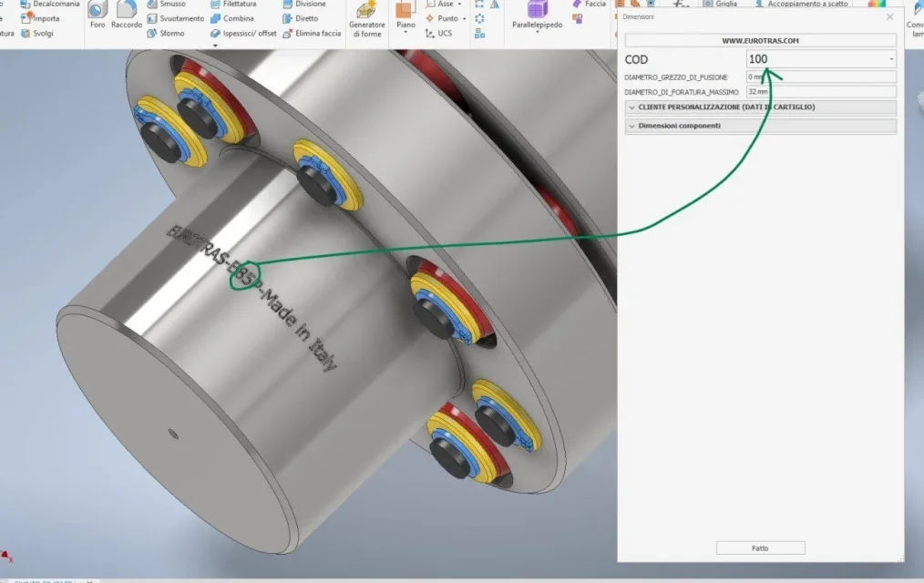Open Generatore di forme
The height and width of the screenshot is (583, 924).
click(366, 19)
